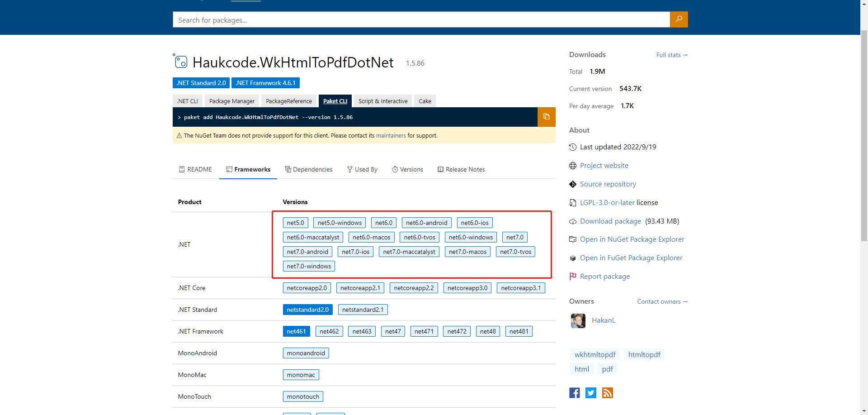Select the Paket CLI tab
Image resolution: width=868 pixels, height=415 pixels.
click(x=335, y=101)
